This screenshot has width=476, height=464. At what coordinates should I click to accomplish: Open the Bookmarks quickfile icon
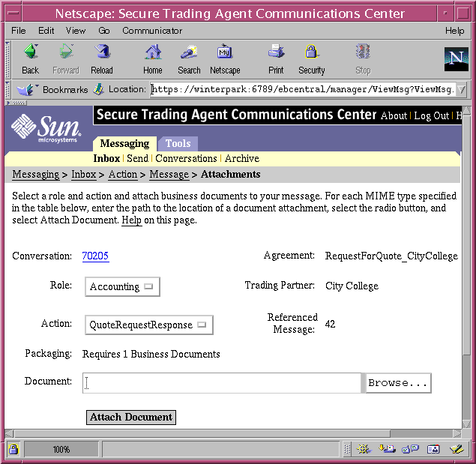(x=27, y=90)
